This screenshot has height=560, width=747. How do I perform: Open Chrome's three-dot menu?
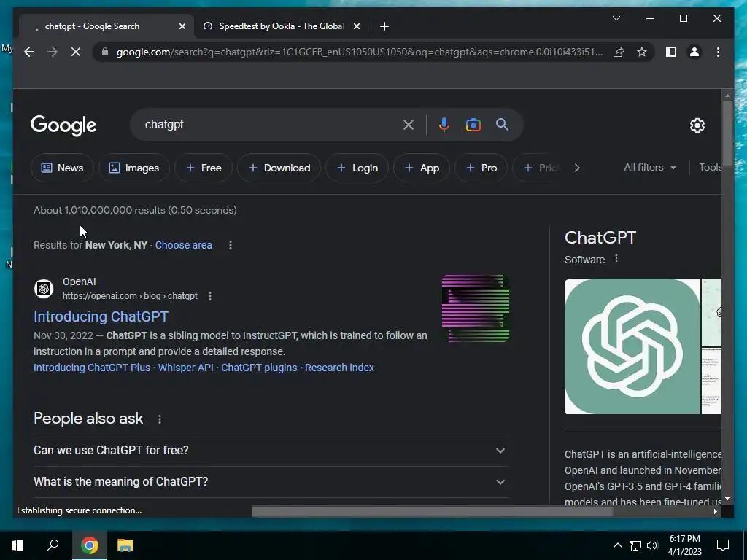tap(718, 52)
